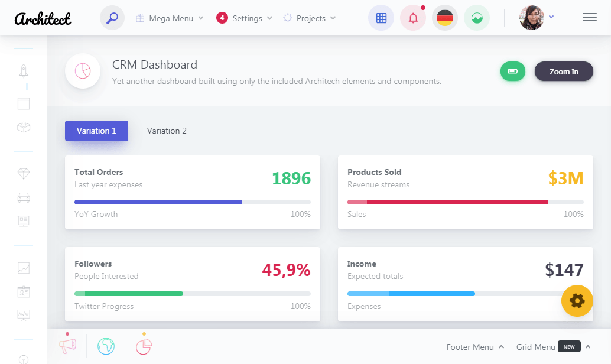Open the globe icon in the footer
Viewport: 611px width, 364px height.
[106, 345]
